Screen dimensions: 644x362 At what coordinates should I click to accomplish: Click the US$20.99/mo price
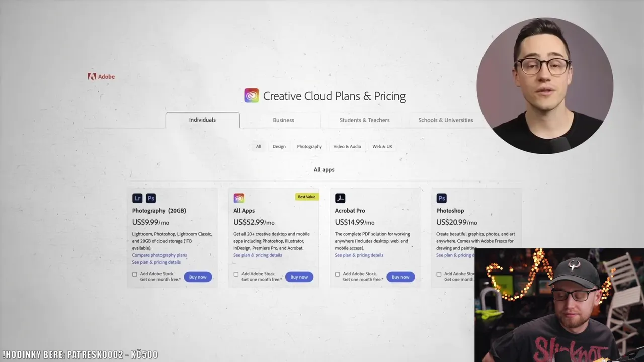[x=457, y=222]
